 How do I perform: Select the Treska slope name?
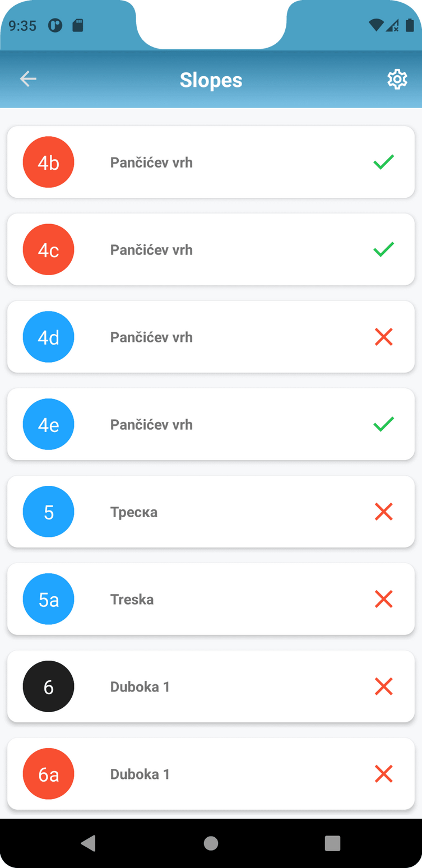[x=132, y=599]
